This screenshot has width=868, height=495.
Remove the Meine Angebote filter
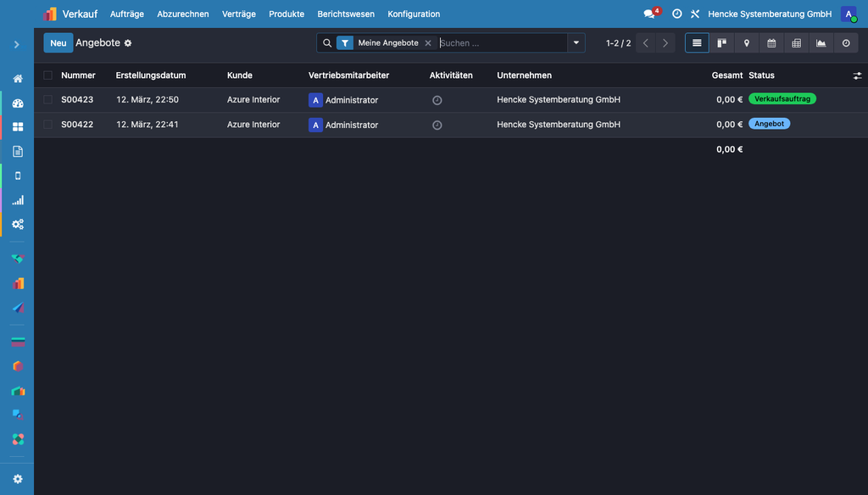428,43
